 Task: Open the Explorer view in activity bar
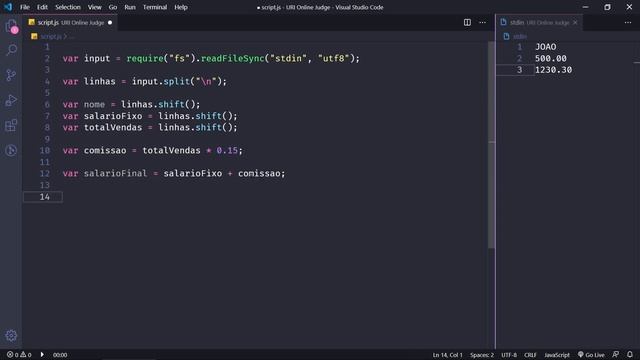click(x=11, y=26)
